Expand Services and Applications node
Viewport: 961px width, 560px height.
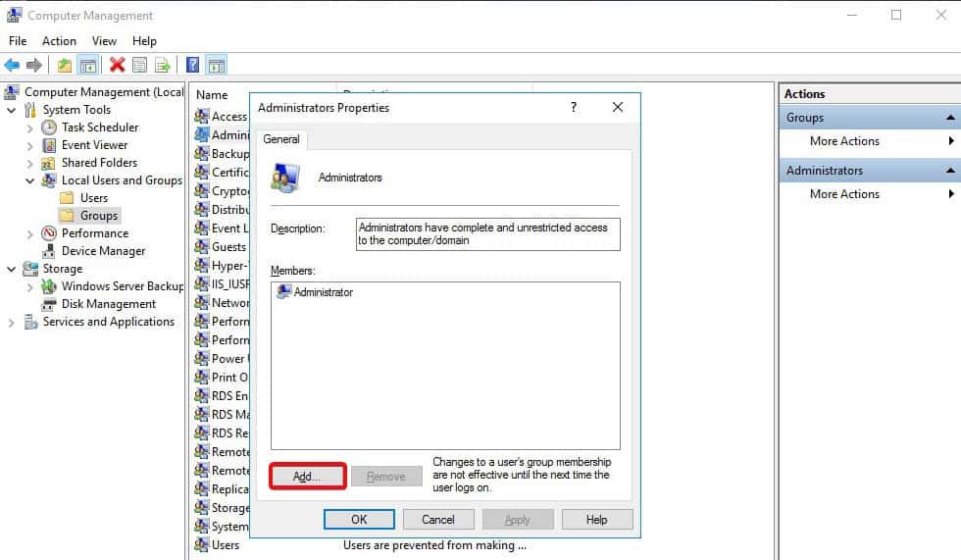coord(12,323)
